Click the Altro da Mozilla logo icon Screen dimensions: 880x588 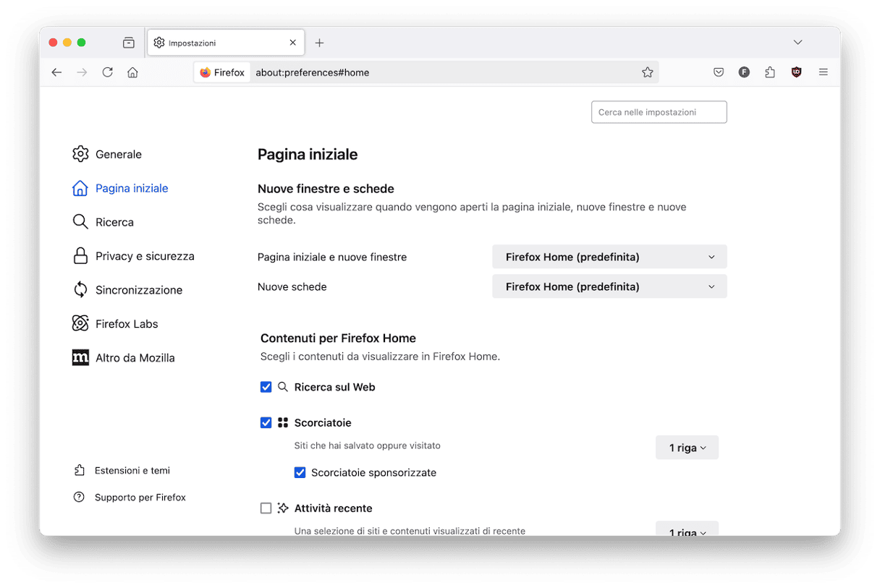click(x=80, y=358)
